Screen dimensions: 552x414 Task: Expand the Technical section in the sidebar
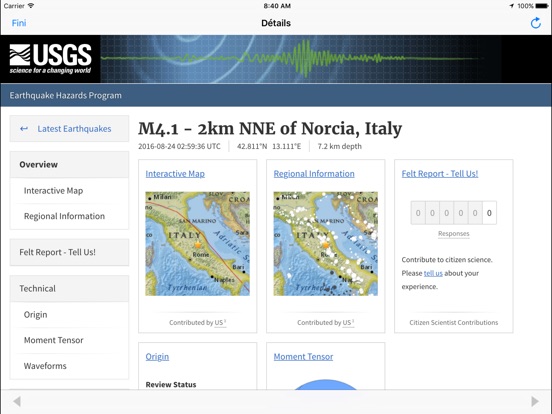(69, 288)
